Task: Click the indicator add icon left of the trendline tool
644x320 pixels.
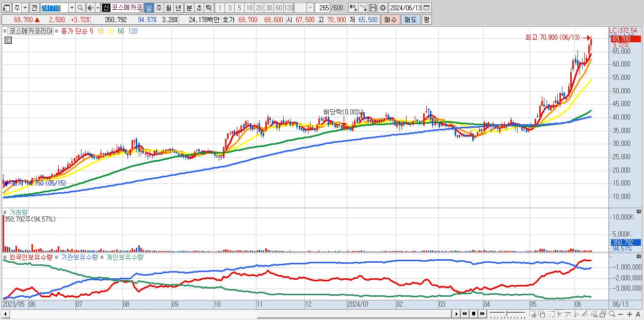Action: click(353, 8)
